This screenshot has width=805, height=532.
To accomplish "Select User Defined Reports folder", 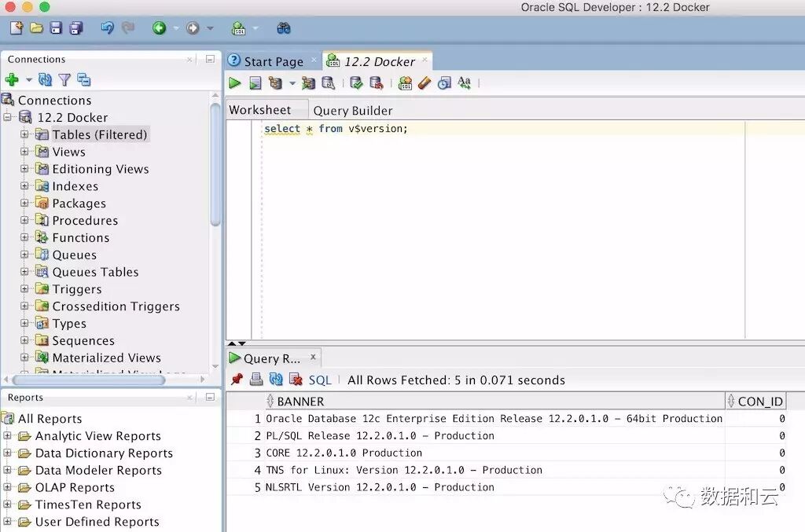I will [x=97, y=522].
